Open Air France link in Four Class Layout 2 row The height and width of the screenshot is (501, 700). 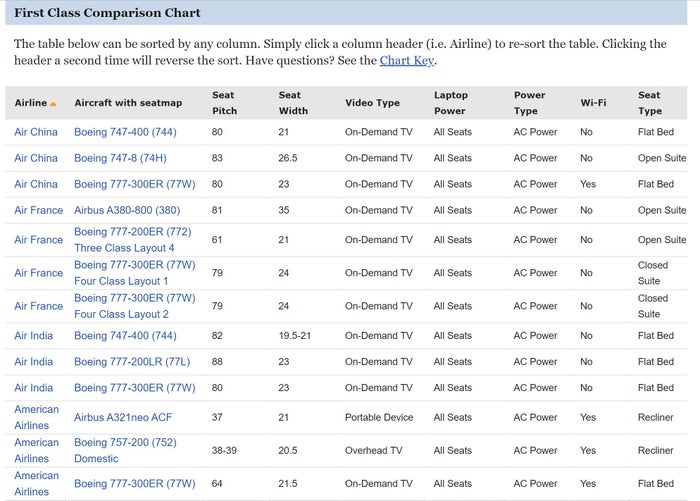click(38, 306)
